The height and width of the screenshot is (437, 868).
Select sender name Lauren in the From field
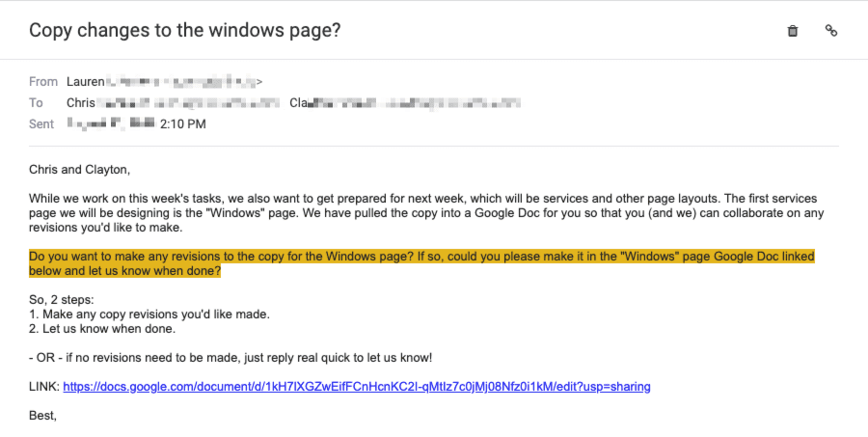point(85,82)
